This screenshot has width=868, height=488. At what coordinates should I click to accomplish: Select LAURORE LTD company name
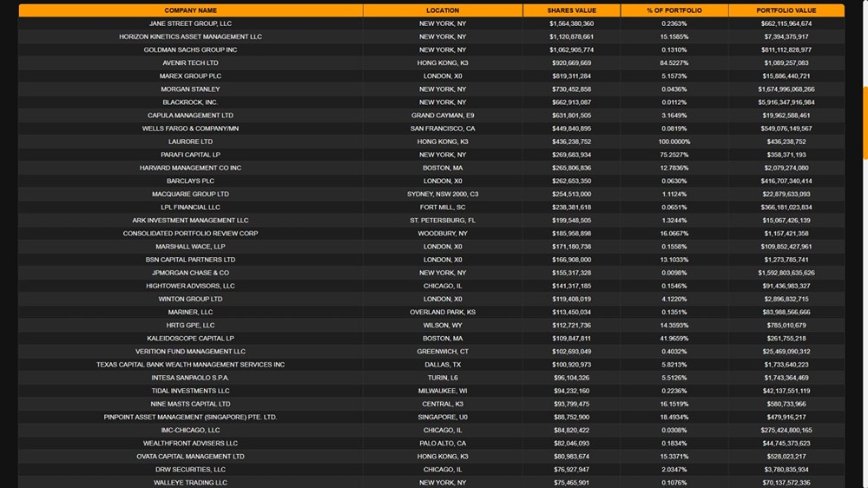pyautogui.click(x=190, y=142)
